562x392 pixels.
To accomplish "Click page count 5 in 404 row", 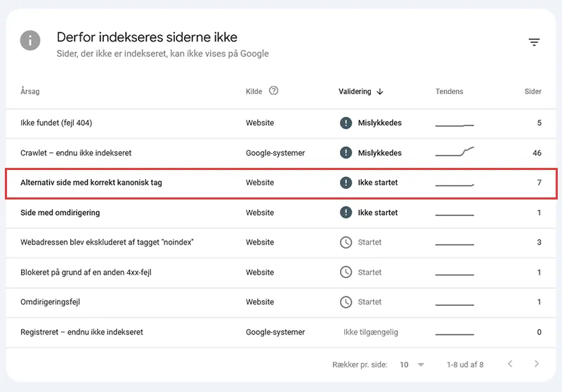I will click(x=539, y=123).
